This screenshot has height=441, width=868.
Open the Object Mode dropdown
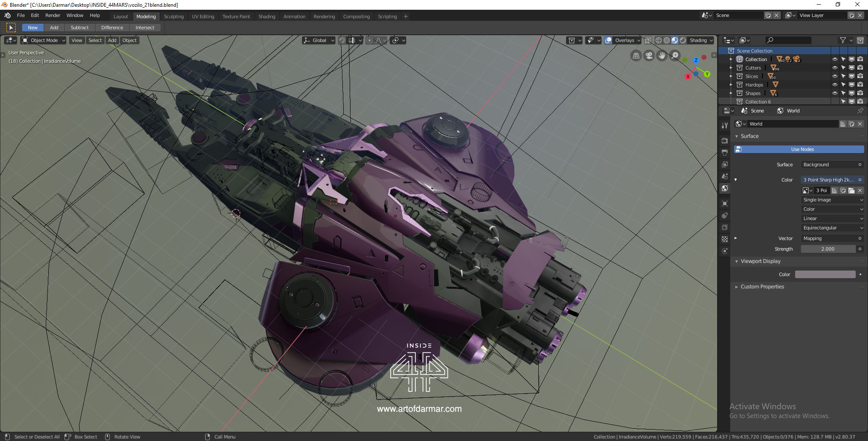tap(44, 40)
